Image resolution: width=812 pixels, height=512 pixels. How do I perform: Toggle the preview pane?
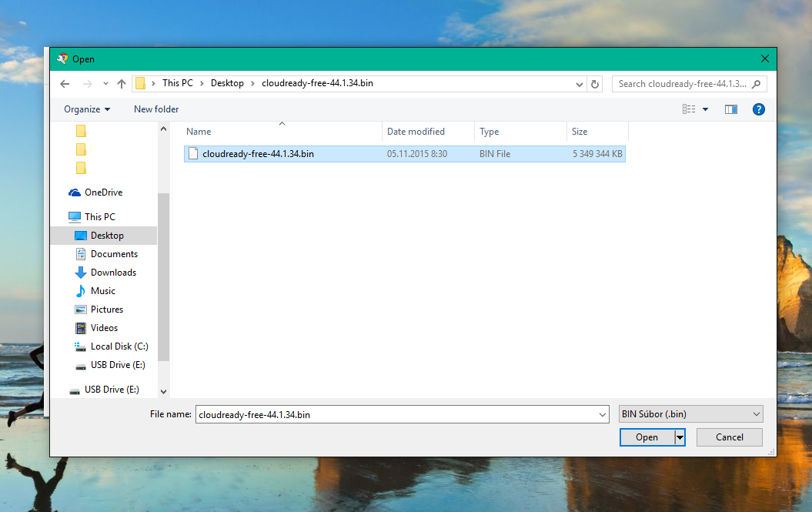click(731, 109)
